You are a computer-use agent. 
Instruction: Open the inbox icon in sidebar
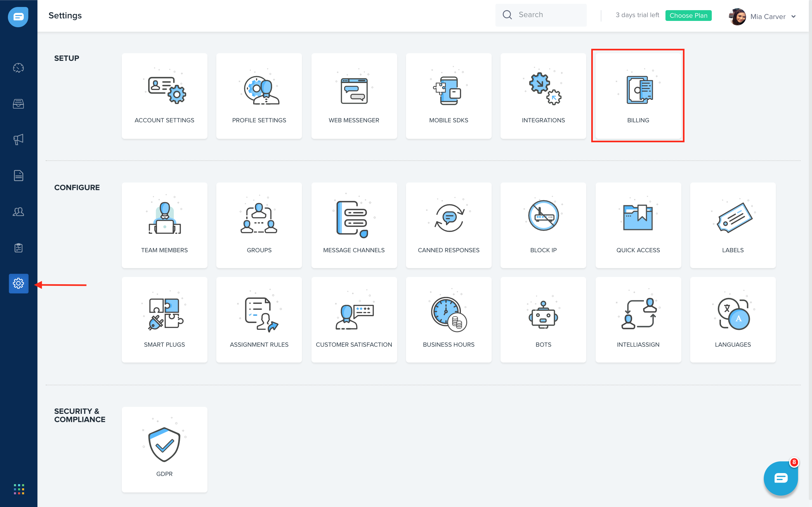[18, 104]
